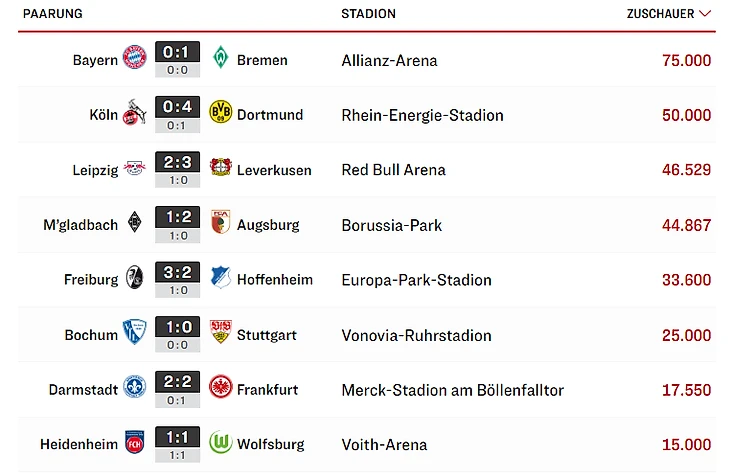Select the VfL Wolfsburg logo
Image resolution: width=730 pixels, height=476 pixels.
(x=221, y=442)
